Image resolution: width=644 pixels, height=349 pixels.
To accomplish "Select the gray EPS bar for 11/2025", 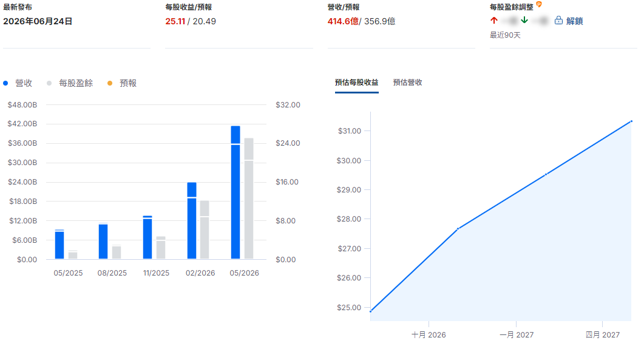I will pyautogui.click(x=161, y=248).
